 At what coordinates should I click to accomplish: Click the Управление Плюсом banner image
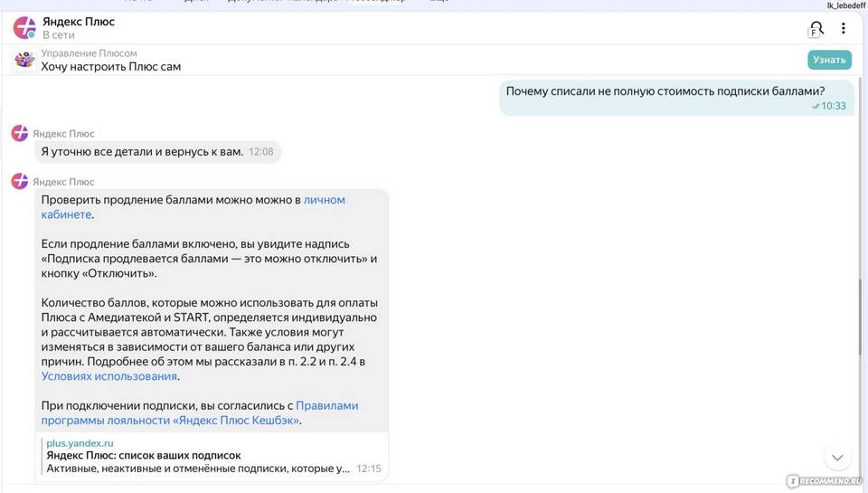point(24,60)
